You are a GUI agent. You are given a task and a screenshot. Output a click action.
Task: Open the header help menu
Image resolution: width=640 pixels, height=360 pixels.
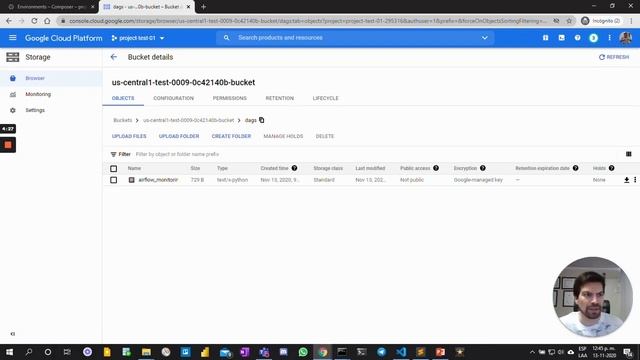[578, 38]
